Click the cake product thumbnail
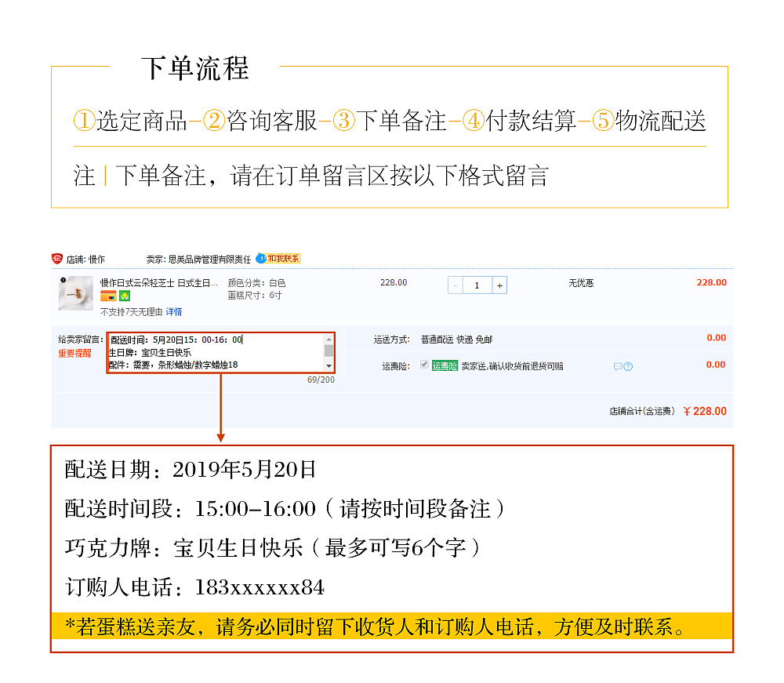Screen dimensions: 784x683 tap(76, 293)
